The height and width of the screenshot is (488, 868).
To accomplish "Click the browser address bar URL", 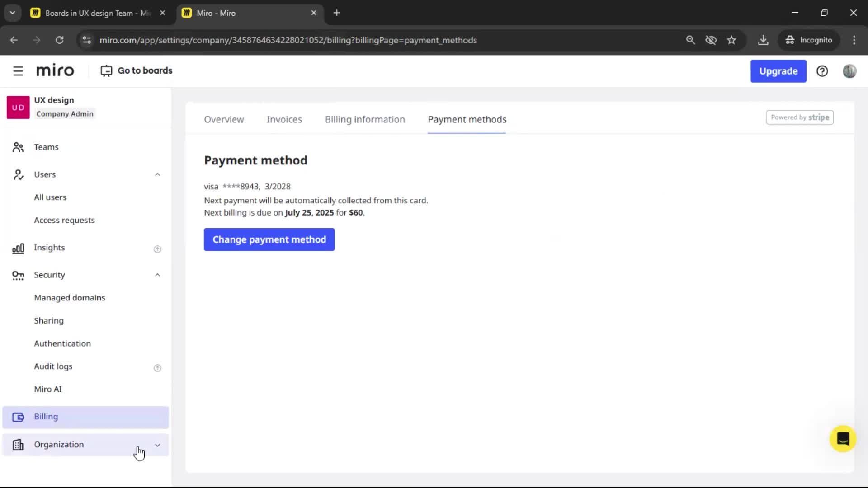I will pyautogui.click(x=288, y=40).
